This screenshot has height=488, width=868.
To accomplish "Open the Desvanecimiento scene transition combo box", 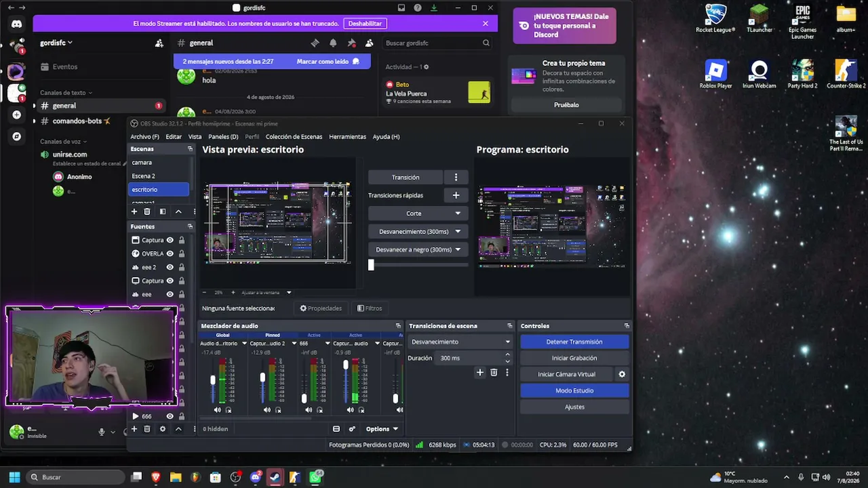I will (460, 342).
